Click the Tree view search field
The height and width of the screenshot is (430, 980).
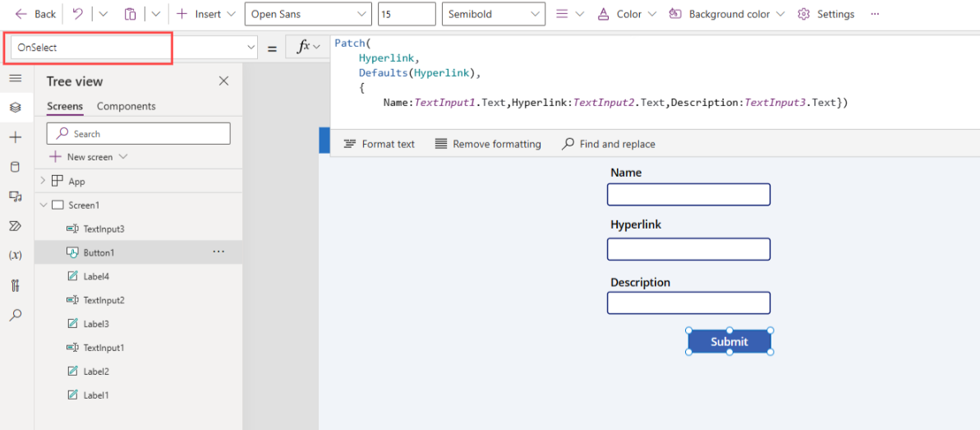(138, 133)
